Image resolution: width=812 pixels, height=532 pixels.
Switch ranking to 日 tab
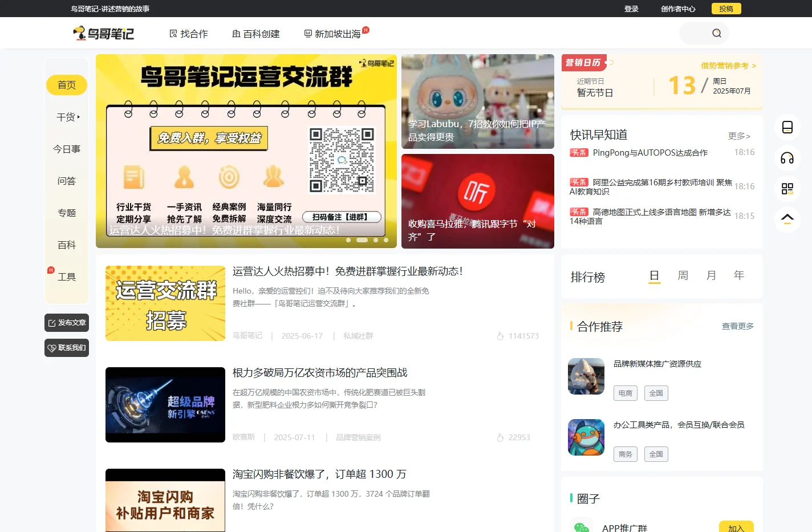pyautogui.click(x=654, y=276)
